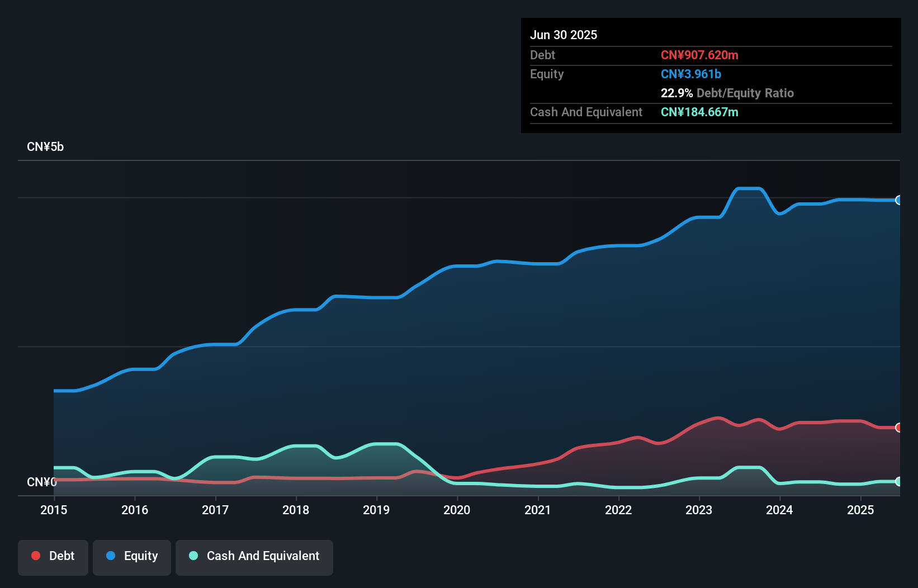Click the CN¥184.667m Cash And Equivalent value

click(x=699, y=112)
